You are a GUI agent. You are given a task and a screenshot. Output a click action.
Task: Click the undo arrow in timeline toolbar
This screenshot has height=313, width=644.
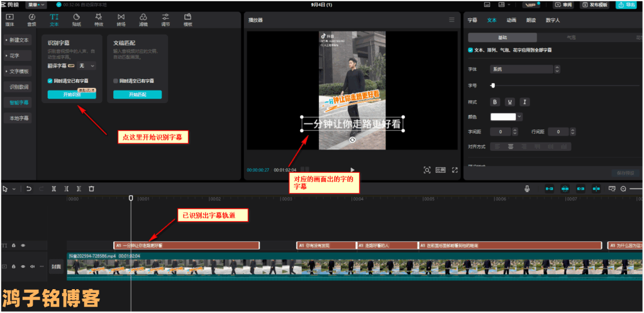coord(28,189)
